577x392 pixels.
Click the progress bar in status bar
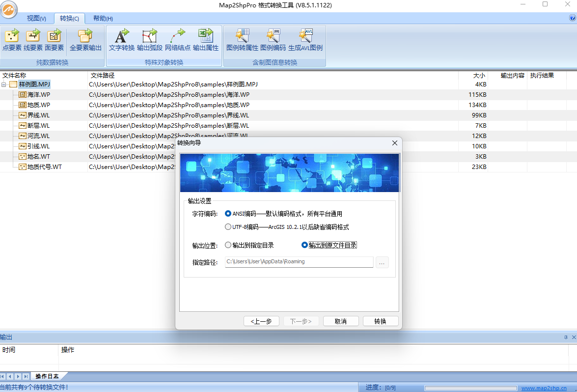click(x=471, y=388)
